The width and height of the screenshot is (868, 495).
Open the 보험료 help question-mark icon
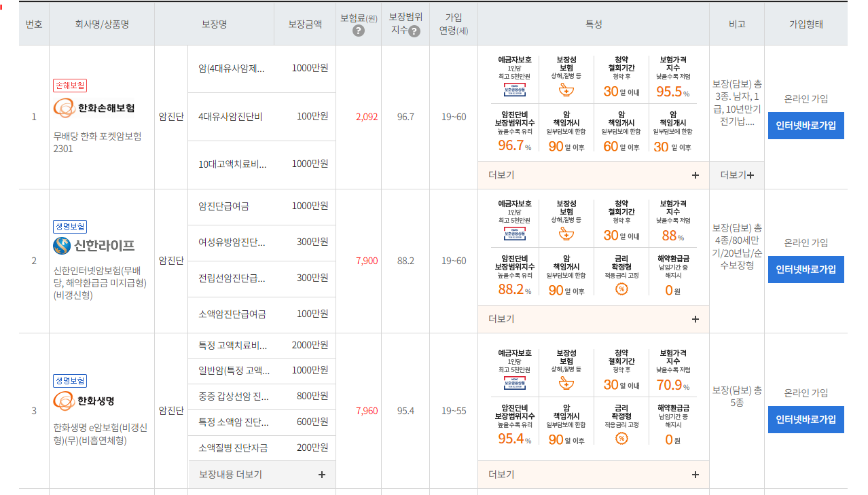(x=359, y=31)
